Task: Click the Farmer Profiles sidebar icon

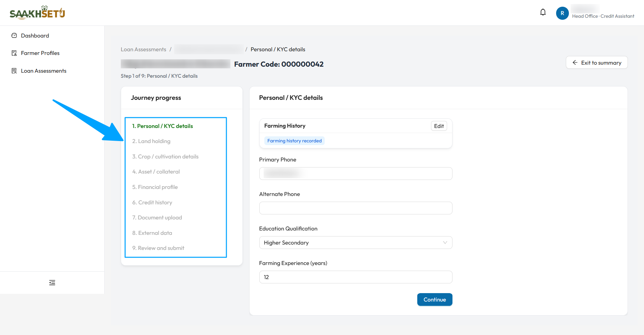Action: pos(14,53)
